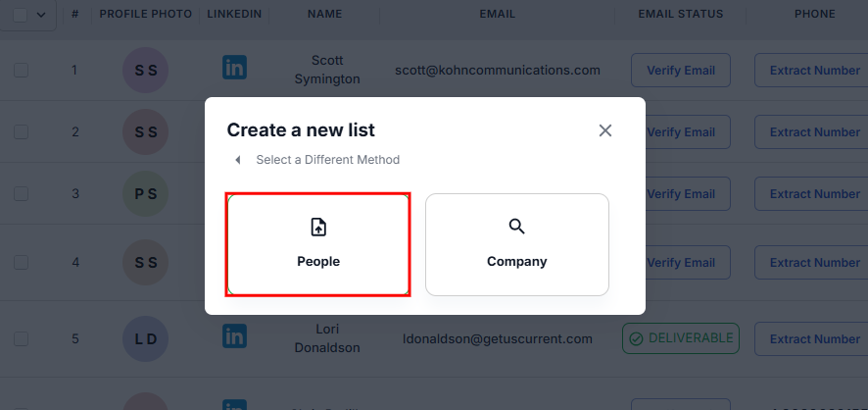Expand the chevron next to header checkbox

pyautogui.click(x=41, y=15)
